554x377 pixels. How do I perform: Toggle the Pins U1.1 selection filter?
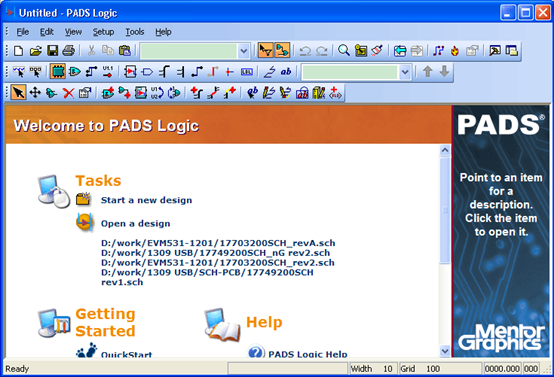(x=108, y=72)
